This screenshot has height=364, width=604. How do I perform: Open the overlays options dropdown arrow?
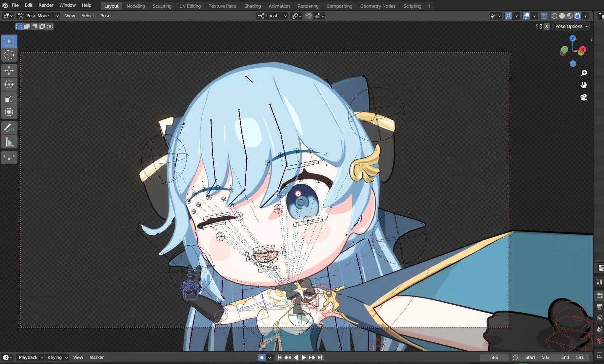click(x=534, y=16)
